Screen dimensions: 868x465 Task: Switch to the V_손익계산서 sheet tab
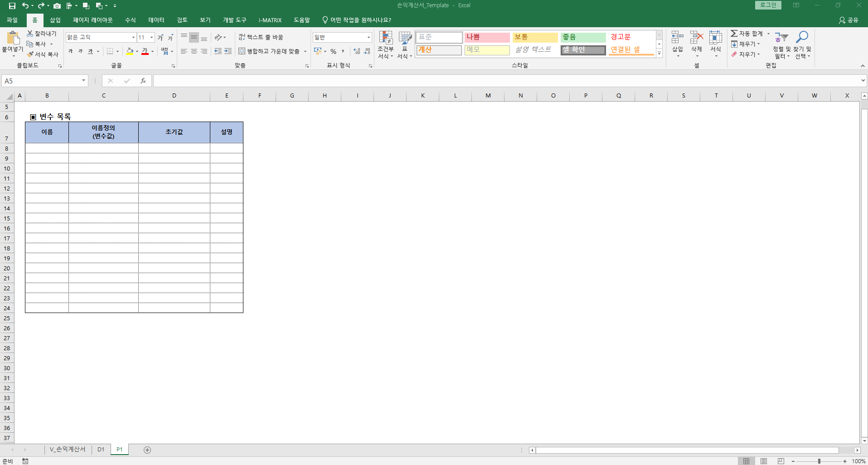click(68, 449)
